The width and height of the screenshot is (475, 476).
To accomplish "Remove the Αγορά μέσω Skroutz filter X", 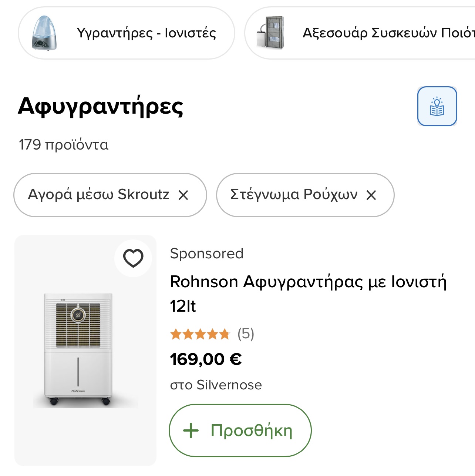I will [x=183, y=195].
